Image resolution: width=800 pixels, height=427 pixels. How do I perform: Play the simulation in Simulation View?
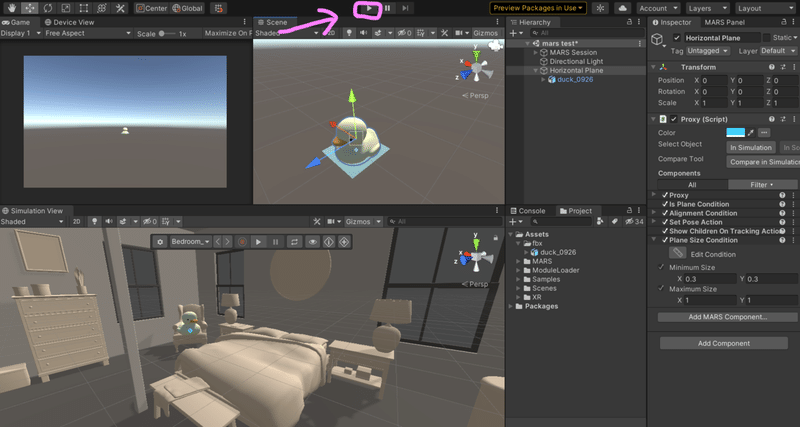[x=258, y=242]
